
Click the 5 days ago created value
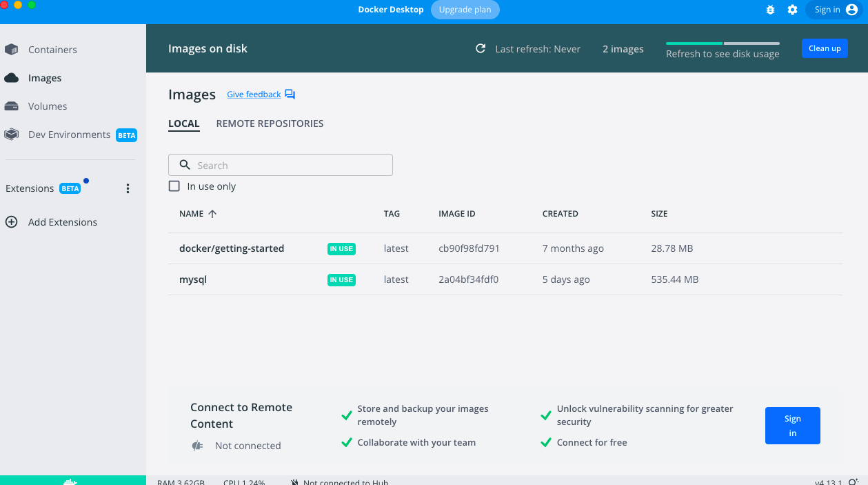566,279
